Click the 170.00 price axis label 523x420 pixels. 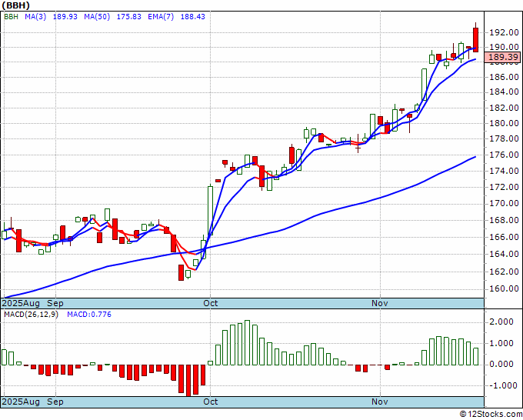pos(504,203)
